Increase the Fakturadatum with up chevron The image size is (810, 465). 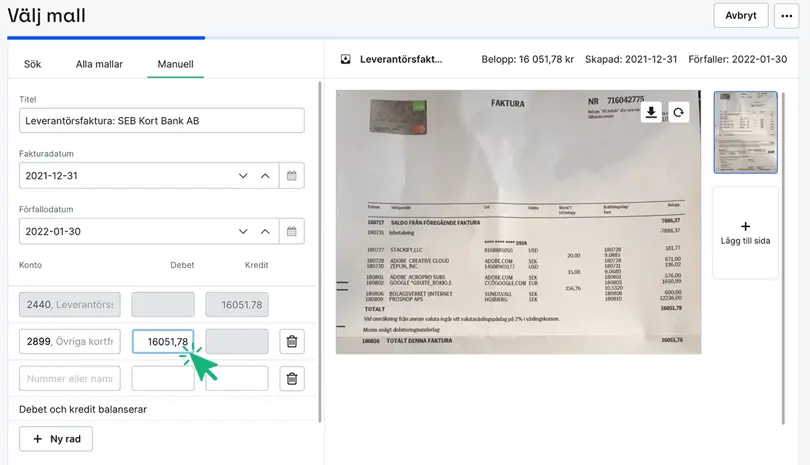(x=265, y=176)
